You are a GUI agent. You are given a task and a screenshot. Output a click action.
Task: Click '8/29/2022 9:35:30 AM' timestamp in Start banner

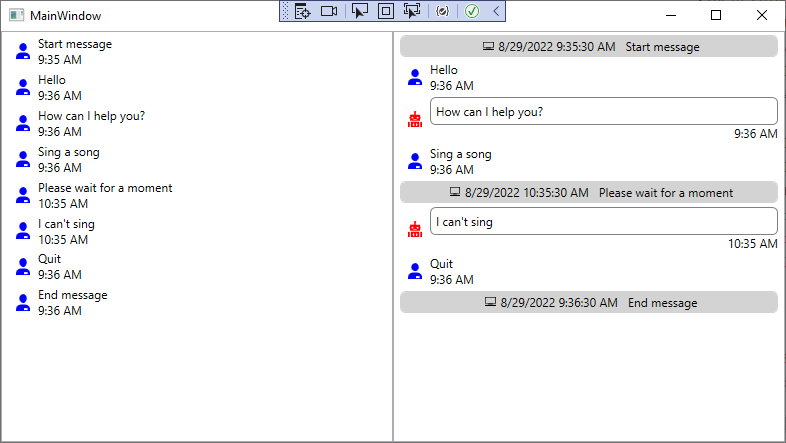coord(556,47)
